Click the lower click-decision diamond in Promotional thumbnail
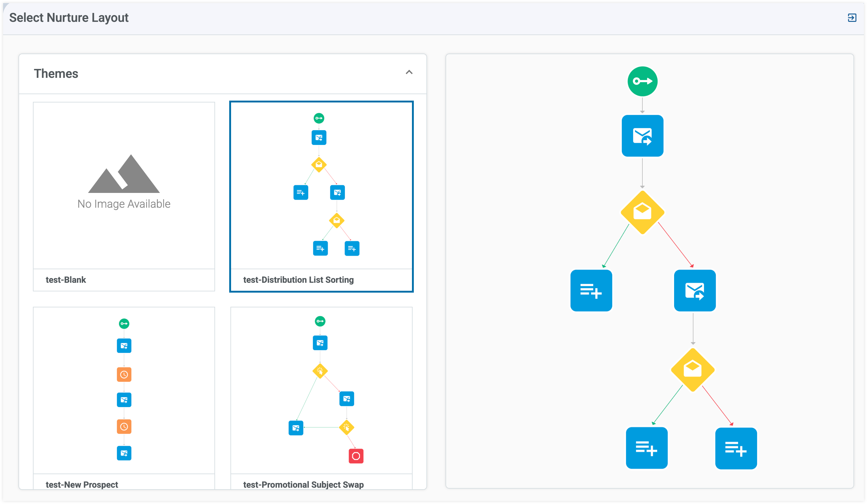Viewport: 867px width, 504px height. point(346,427)
